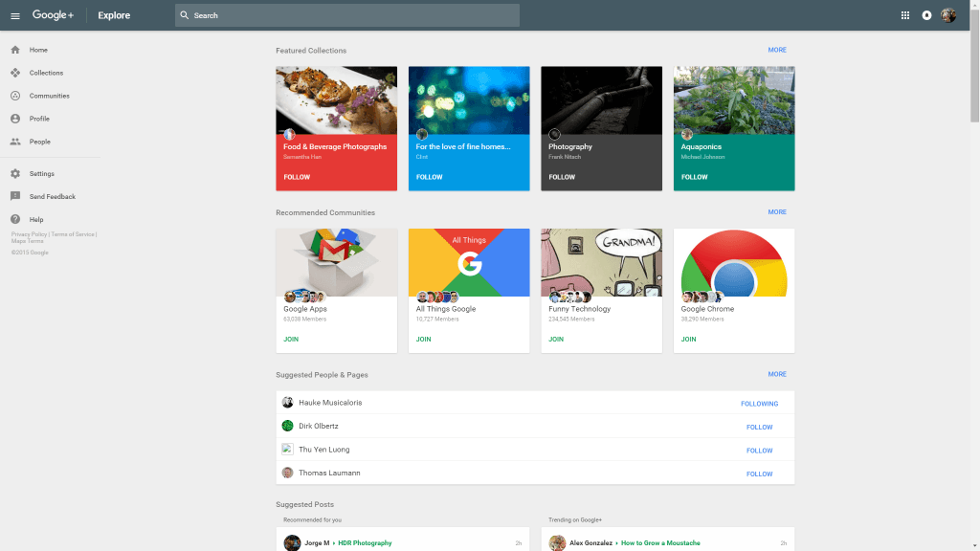980x551 pixels.
Task: Show more Suggested People & Pages
Action: click(x=776, y=374)
